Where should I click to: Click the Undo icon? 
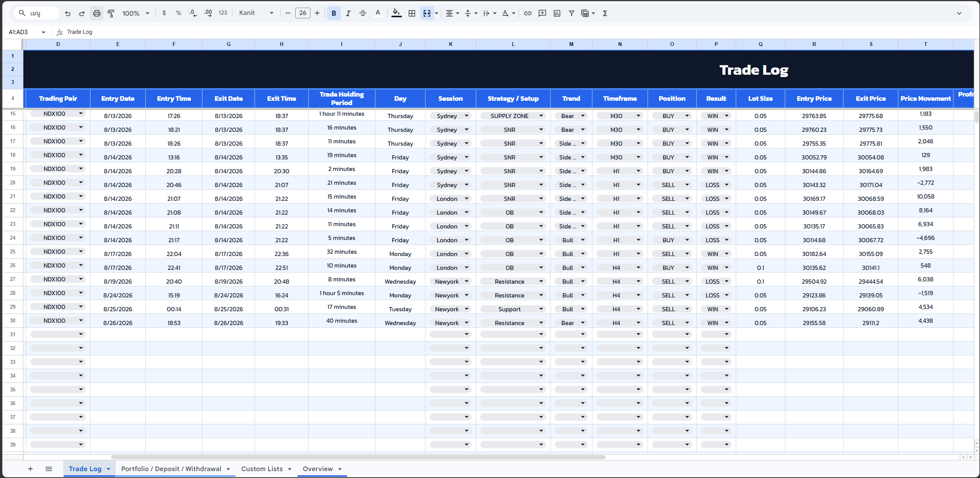tap(68, 13)
